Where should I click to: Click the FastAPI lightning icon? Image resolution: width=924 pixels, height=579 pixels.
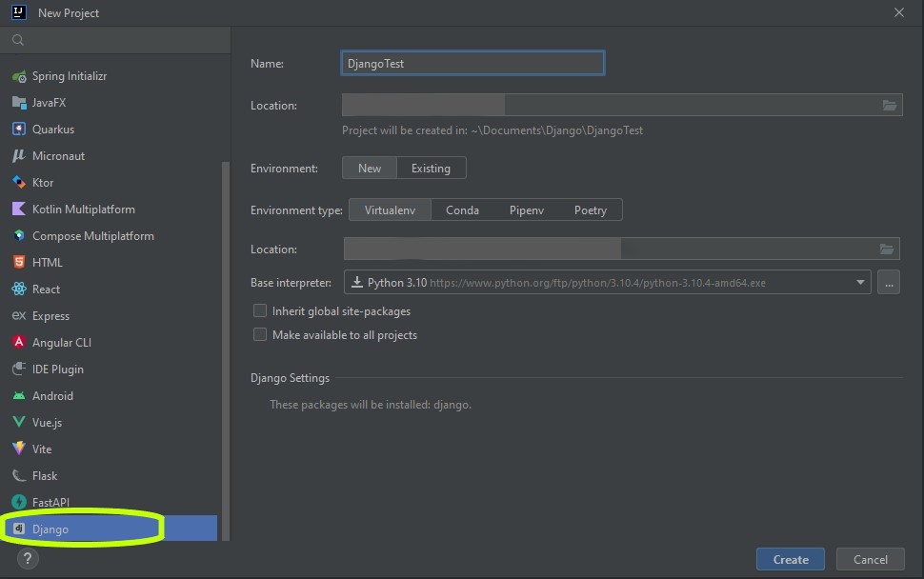tap(19, 502)
